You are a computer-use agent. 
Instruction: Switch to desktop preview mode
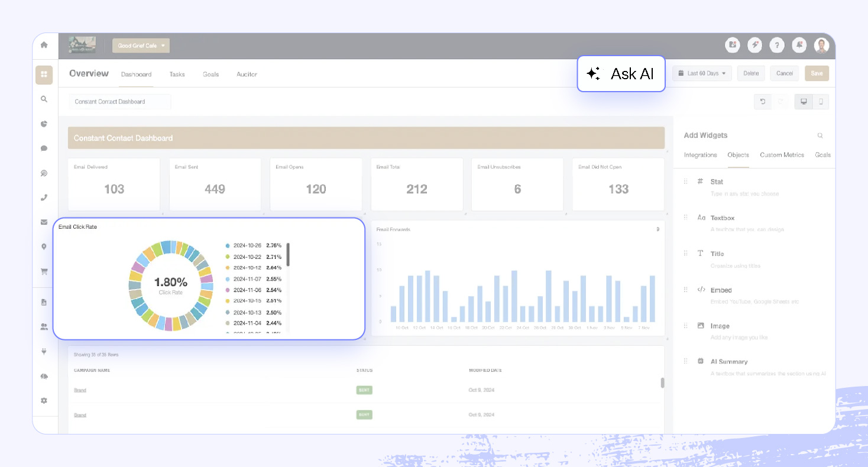(804, 102)
